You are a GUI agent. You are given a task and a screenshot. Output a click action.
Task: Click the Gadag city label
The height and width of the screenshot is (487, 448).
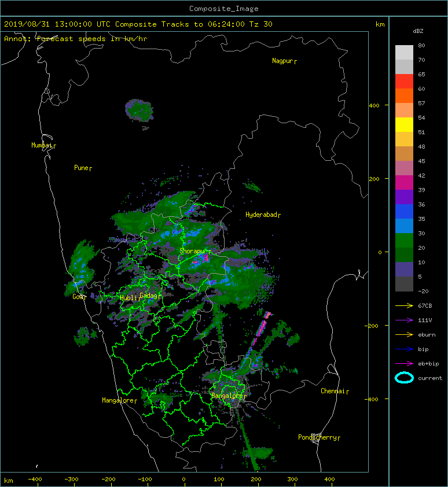coord(149,296)
